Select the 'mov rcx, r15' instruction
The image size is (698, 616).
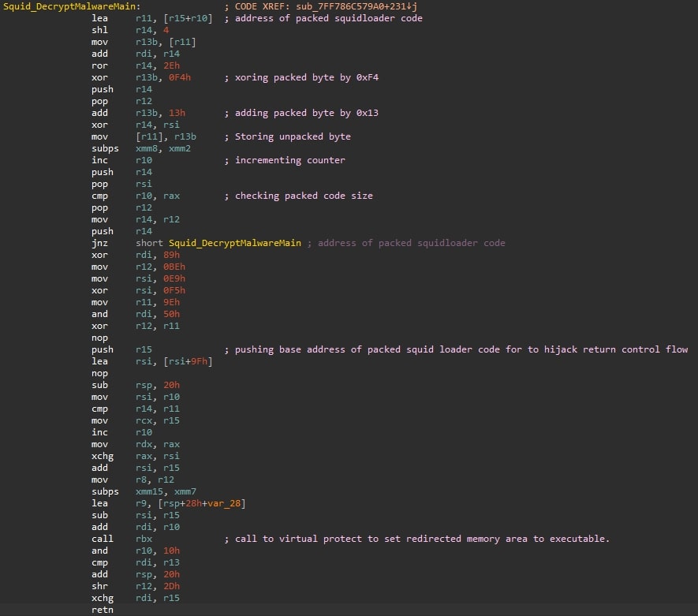pos(136,420)
